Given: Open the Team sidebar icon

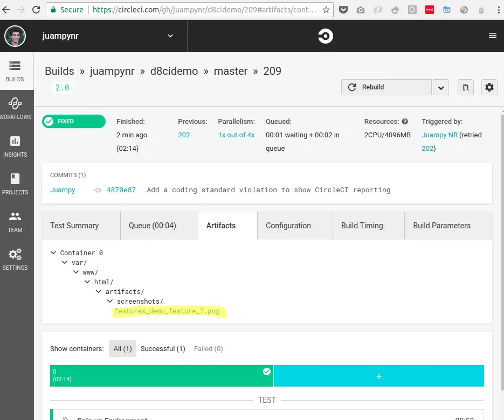Looking at the screenshot, I should coord(15,216).
